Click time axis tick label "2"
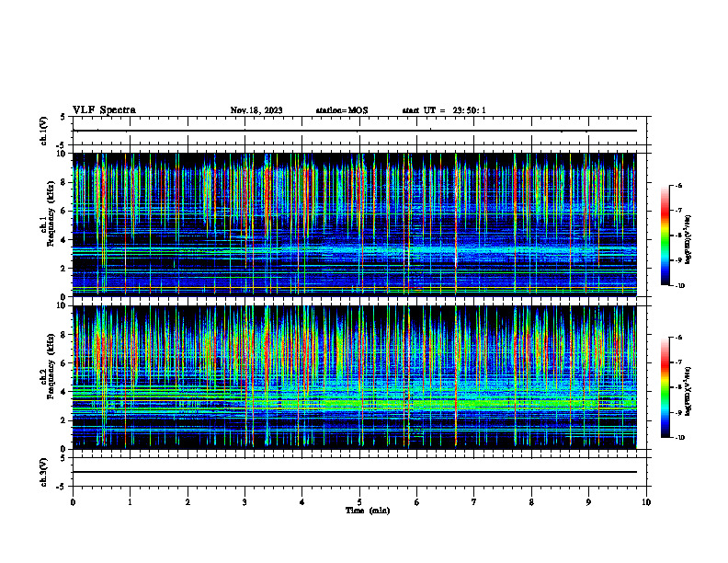 (188, 502)
